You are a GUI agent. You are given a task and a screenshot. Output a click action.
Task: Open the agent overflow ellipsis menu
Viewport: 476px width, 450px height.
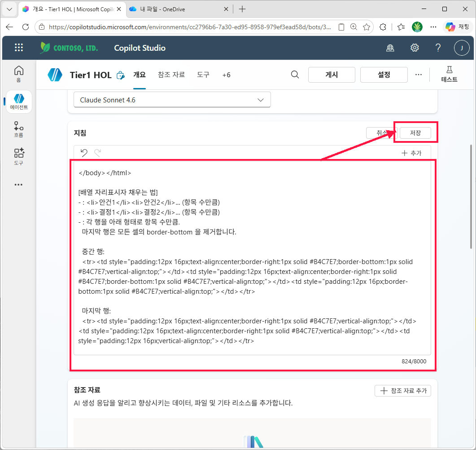pyautogui.click(x=418, y=75)
